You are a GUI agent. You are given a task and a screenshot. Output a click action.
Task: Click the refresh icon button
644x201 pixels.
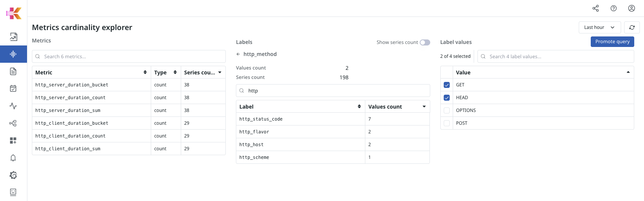point(632,27)
